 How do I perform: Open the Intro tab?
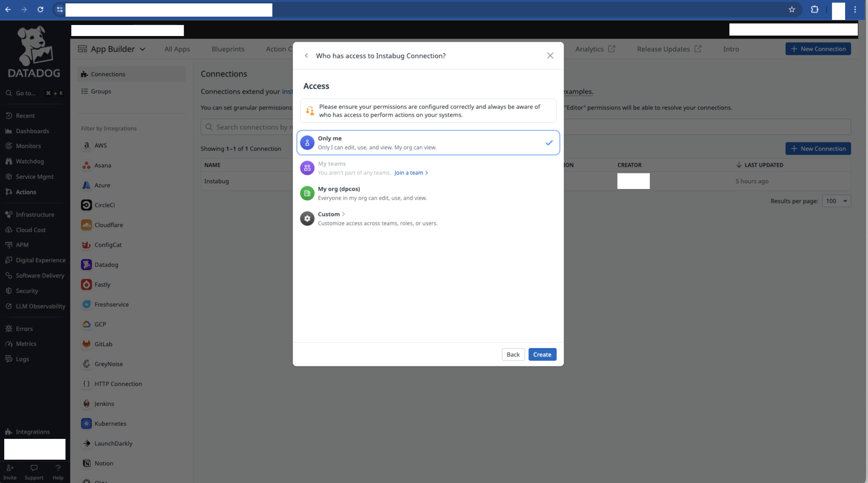[x=731, y=49]
